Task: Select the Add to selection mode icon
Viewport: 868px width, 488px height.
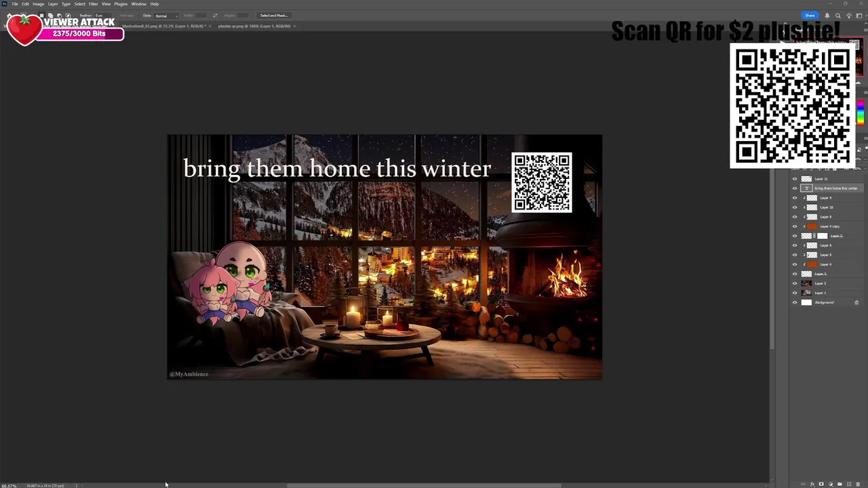Action: point(50,16)
